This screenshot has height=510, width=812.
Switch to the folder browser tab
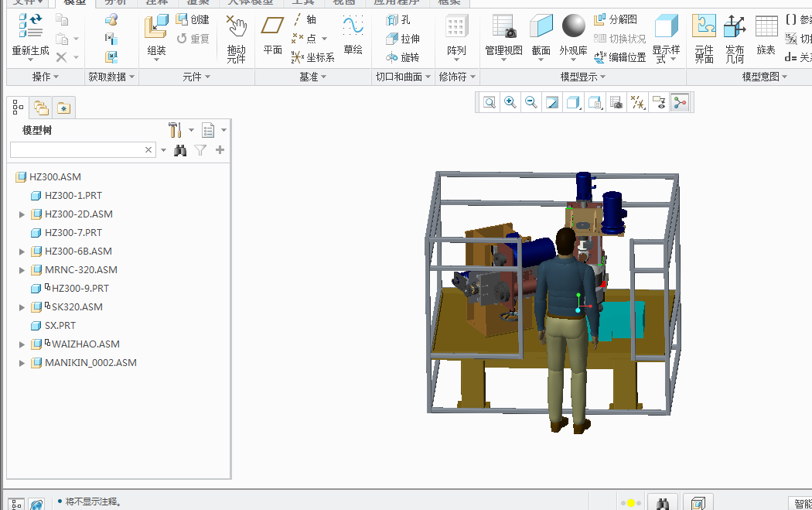(x=41, y=108)
